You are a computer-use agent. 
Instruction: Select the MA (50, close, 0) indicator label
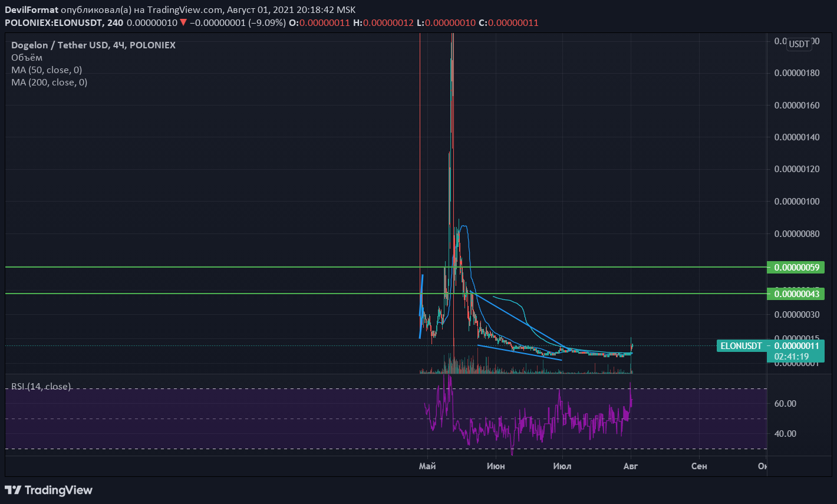(47, 70)
